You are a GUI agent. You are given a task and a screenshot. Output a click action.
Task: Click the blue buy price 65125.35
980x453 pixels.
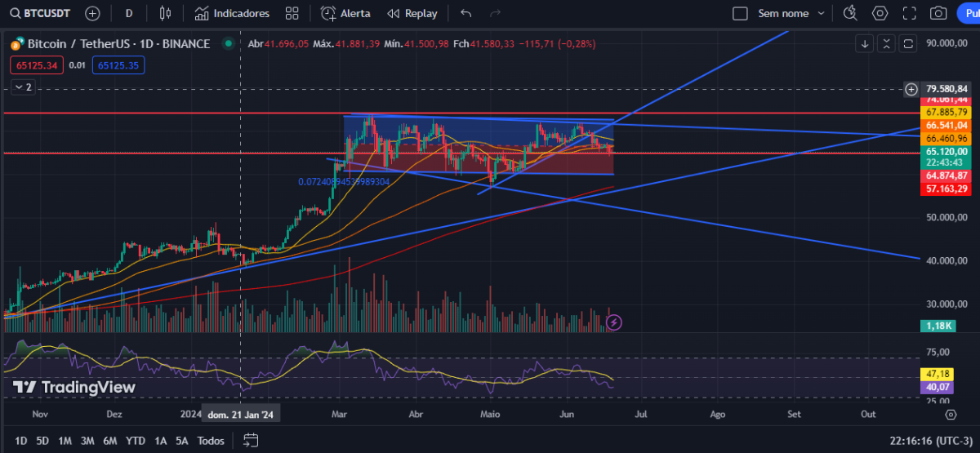(118, 64)
